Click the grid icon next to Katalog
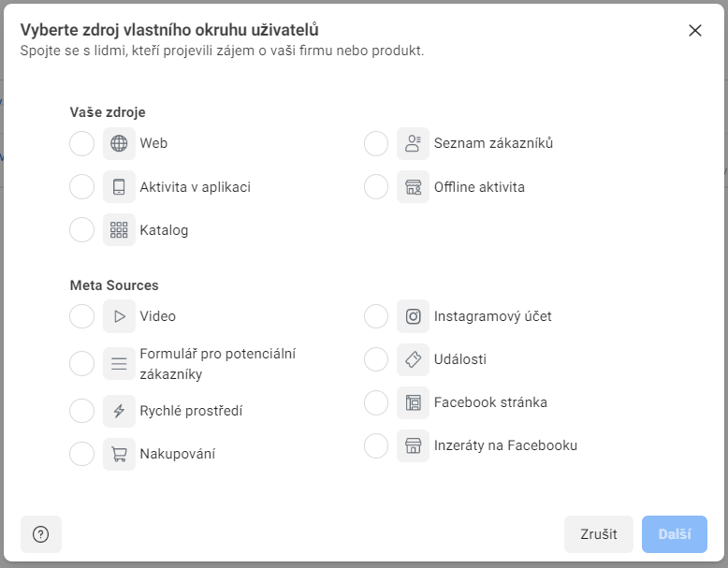Image resolution: width=728 pixels, height=568 pixels. 119,230
